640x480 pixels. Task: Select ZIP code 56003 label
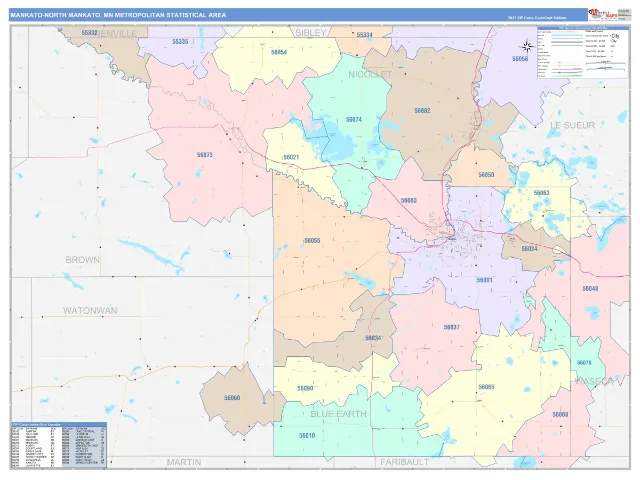pyautogui.click(x=409, y=200)
